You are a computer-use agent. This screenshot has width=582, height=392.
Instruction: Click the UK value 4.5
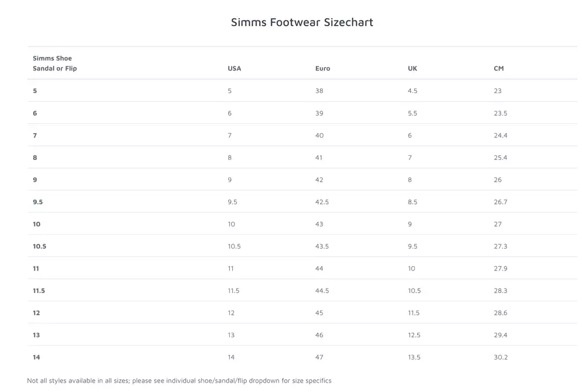[x=413, y=91]
